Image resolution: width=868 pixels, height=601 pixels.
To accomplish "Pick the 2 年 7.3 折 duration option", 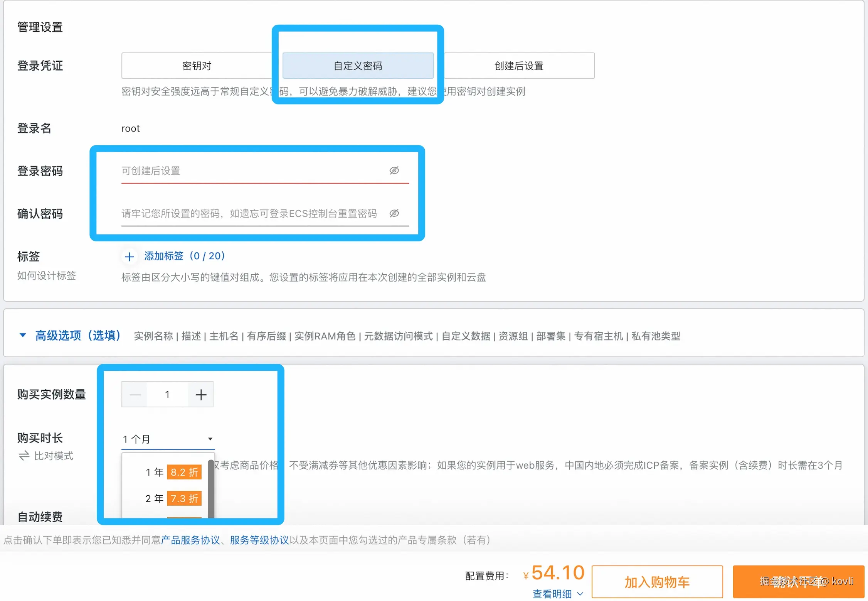I will pyautogui.click(x=172, y=498).
